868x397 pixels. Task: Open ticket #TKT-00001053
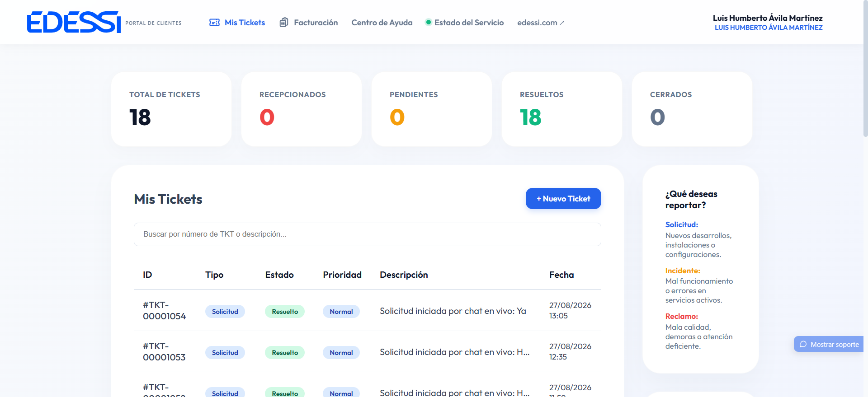(x=164, y=352)
